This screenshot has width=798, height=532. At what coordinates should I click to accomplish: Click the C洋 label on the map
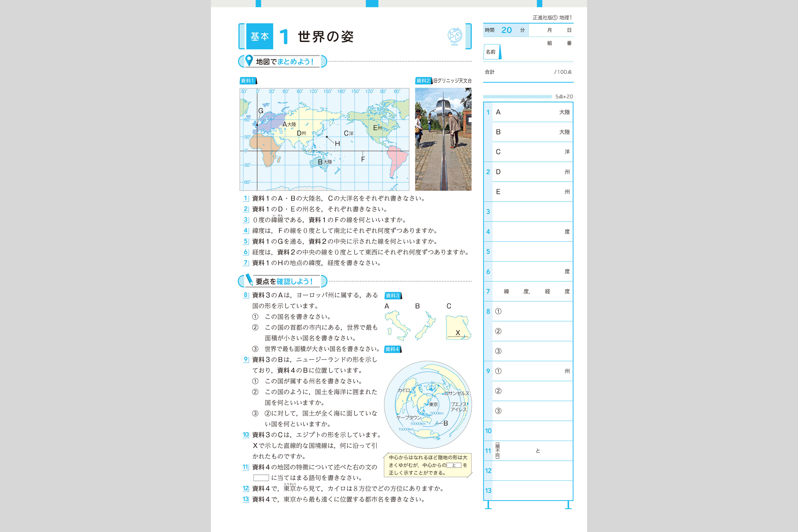click(x=349, y=133)
